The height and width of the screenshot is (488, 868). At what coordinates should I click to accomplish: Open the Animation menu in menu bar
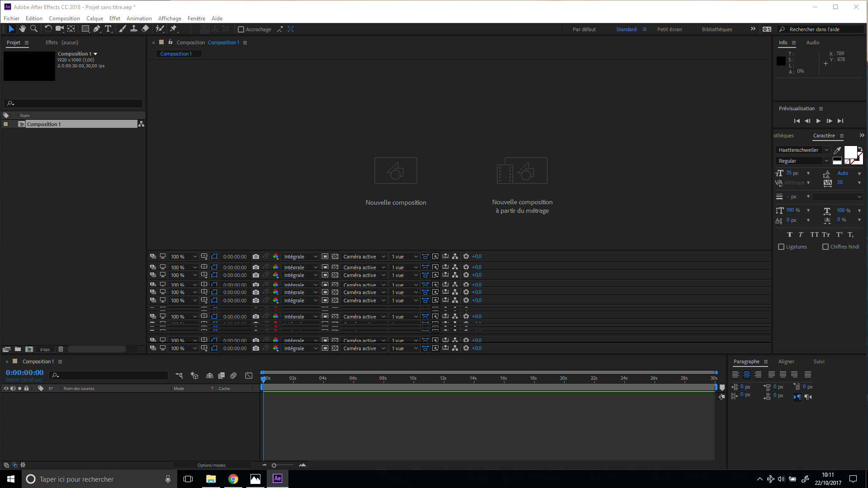point(139,18)
